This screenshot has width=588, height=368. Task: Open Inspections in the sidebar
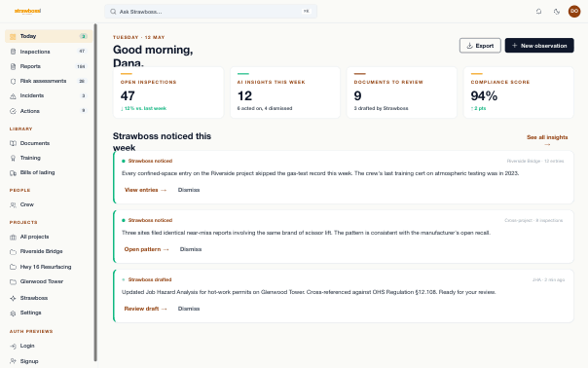[x=49, y=52]
